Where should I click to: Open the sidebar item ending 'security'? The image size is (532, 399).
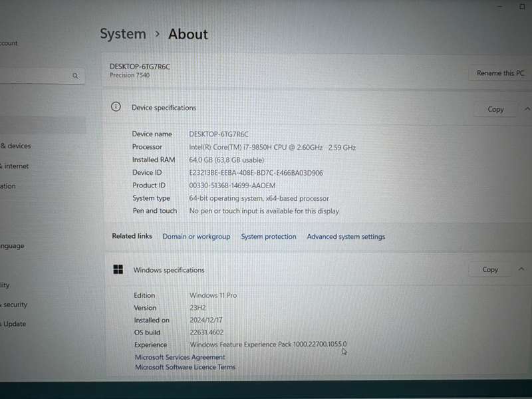pyautogui.click(x=13, y=305)
